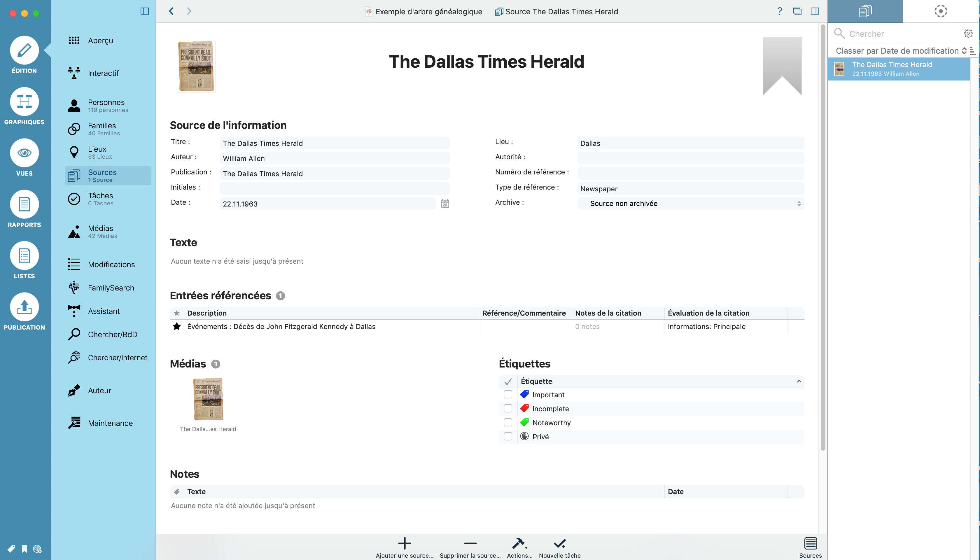
Task: Click the Lieu field Dallas
Action: 690,143
